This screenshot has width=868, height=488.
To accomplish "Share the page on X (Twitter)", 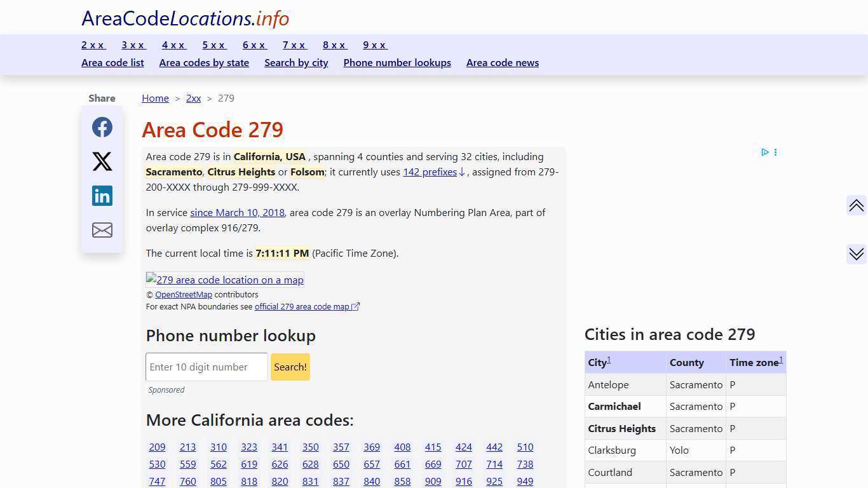I will 102,161.
